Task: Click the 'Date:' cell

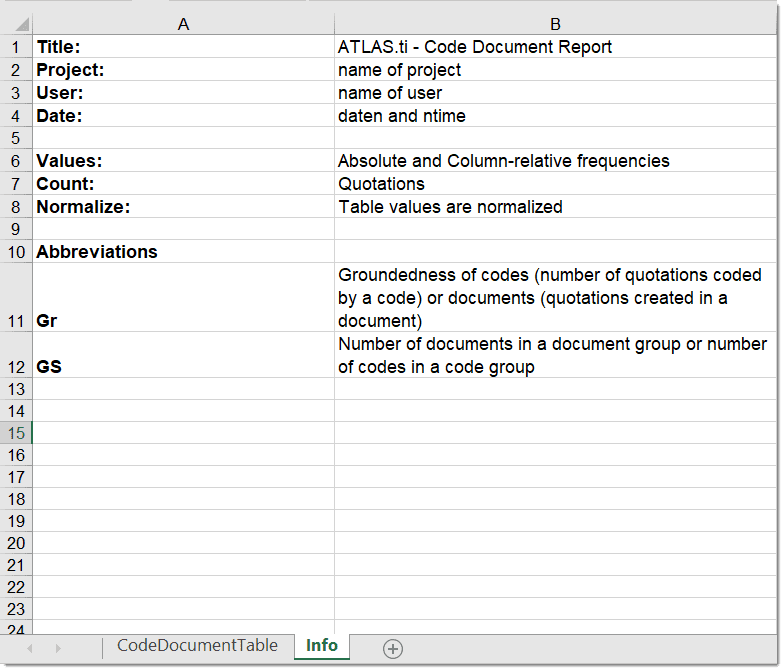Action: (x=183, y=116)
